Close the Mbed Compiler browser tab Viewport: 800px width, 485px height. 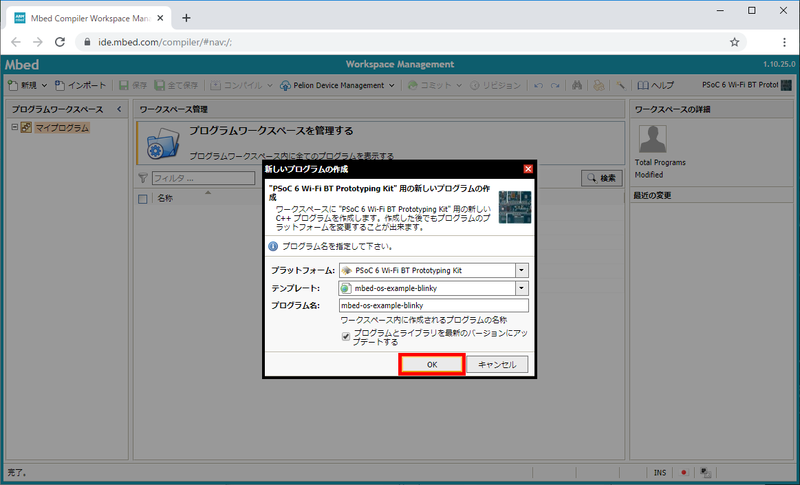(x=160, y=18)
